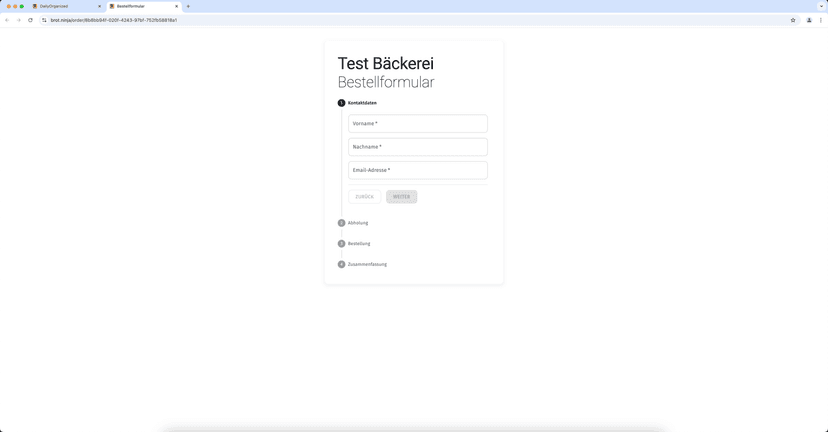
Task: Click the Bestellung step label
Action: pyautogui.click(x=359, y=243)
